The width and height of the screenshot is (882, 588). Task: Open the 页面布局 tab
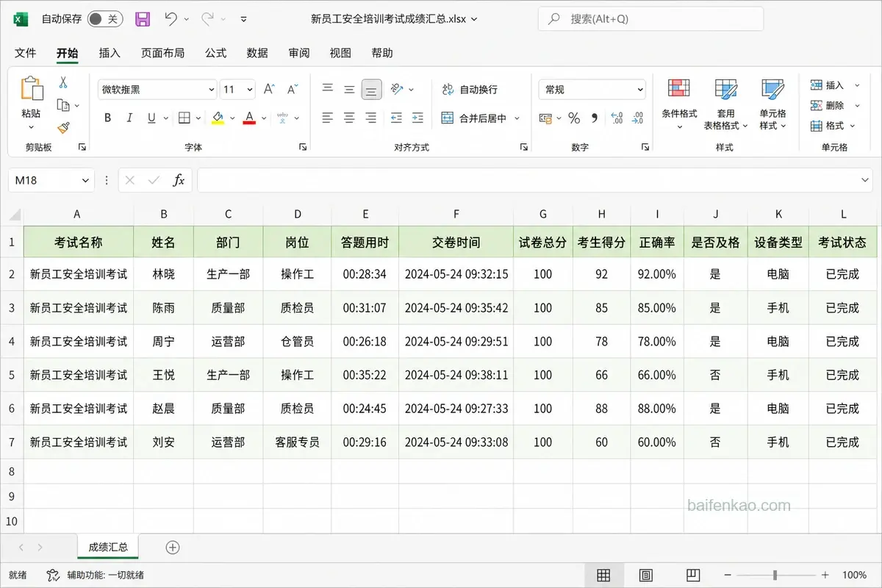click(162, 53)
